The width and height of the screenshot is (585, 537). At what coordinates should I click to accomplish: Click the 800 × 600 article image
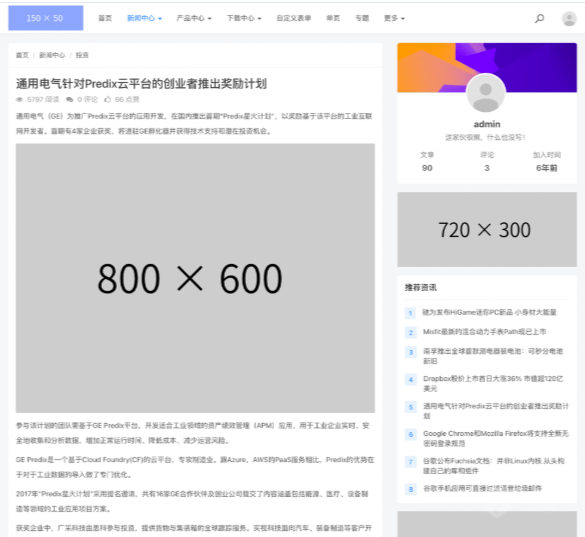pos(195,278)
